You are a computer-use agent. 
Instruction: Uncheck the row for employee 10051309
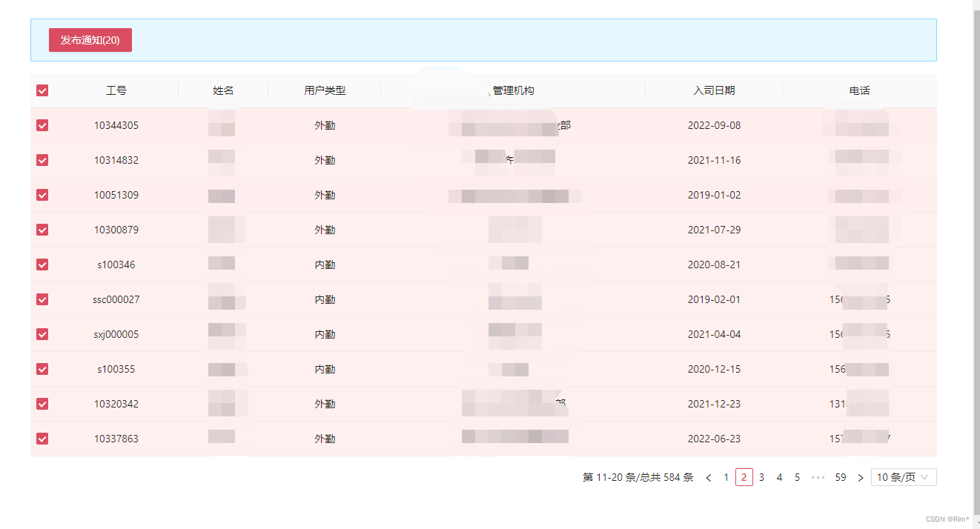point(42,195)
